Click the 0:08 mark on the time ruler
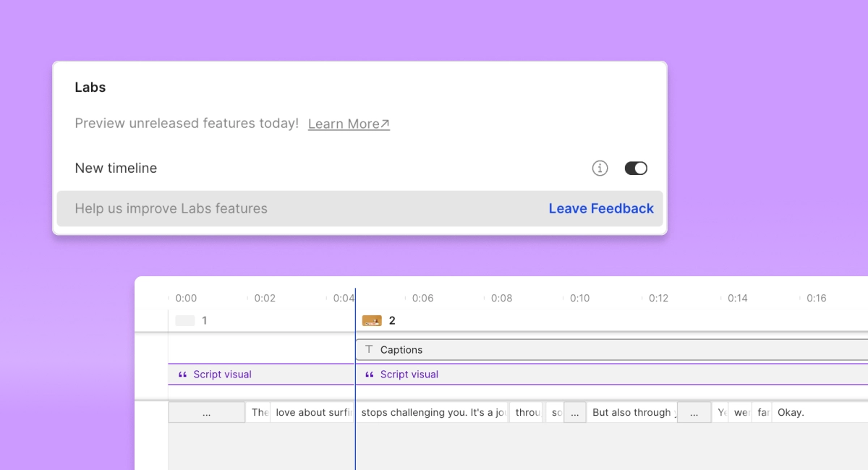The image size is (868, 470). (x=501, y=297)
